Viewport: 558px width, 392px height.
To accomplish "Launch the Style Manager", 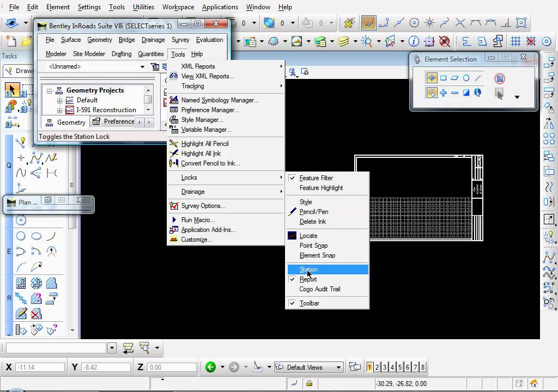I will pyautogui.click(x=226, y=120).
